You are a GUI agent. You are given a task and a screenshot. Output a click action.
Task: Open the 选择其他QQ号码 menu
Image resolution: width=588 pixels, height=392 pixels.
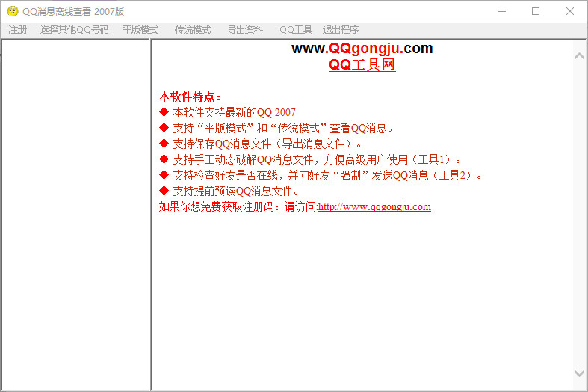(x=74, y=30)
